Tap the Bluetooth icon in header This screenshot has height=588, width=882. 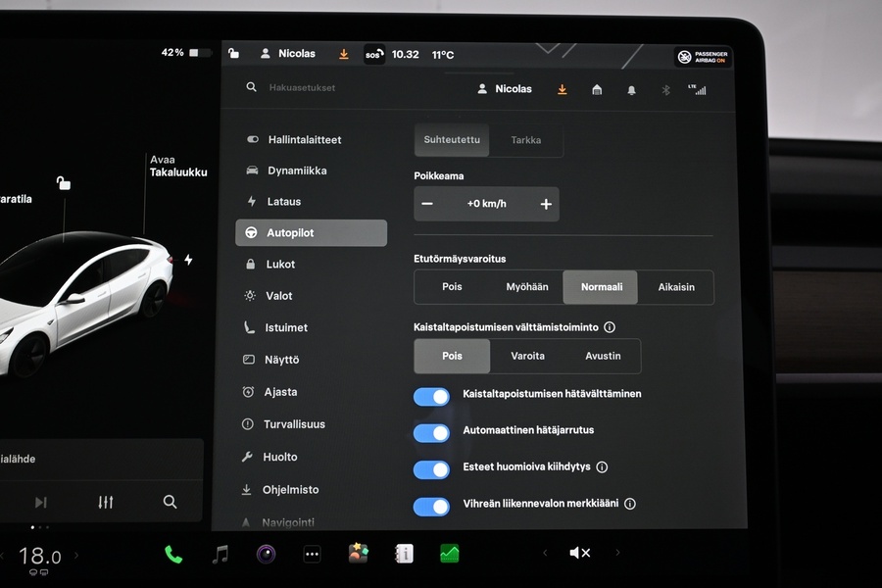[664, 89]
